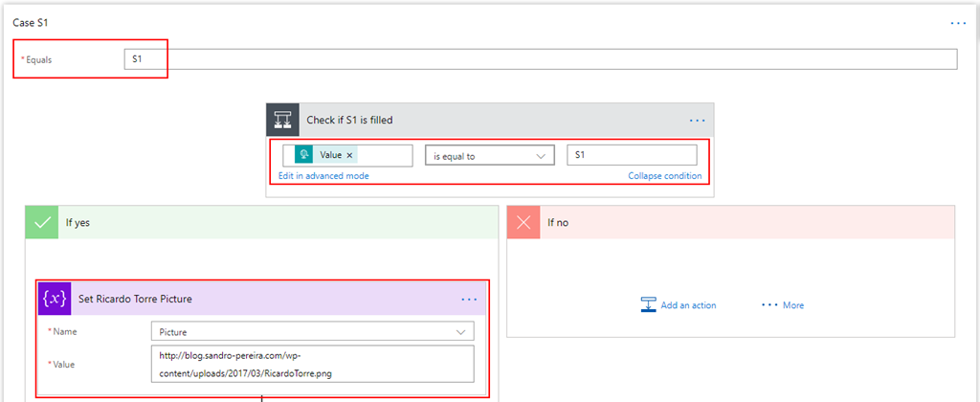The width and height of the screenshot is (980, 402).
Task: Select the Check if S1 is filled title
Action: 349,121
